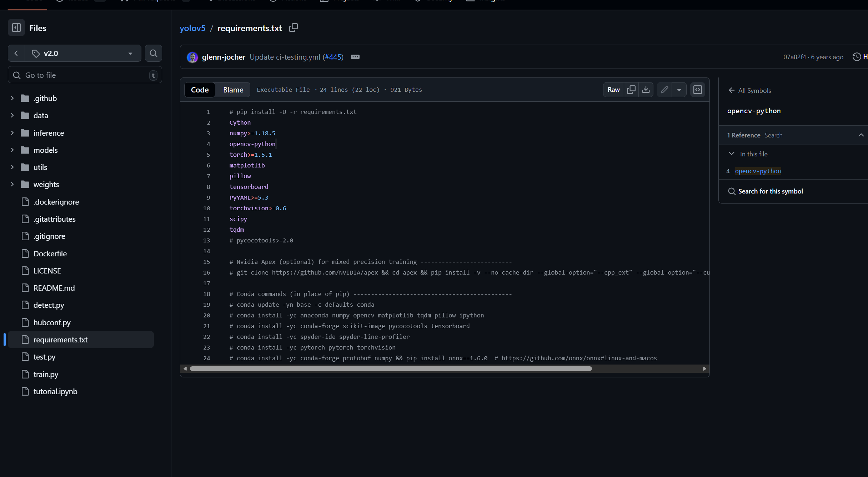
Task: Edit this file pencil icon
Action: tap(664, 90)
